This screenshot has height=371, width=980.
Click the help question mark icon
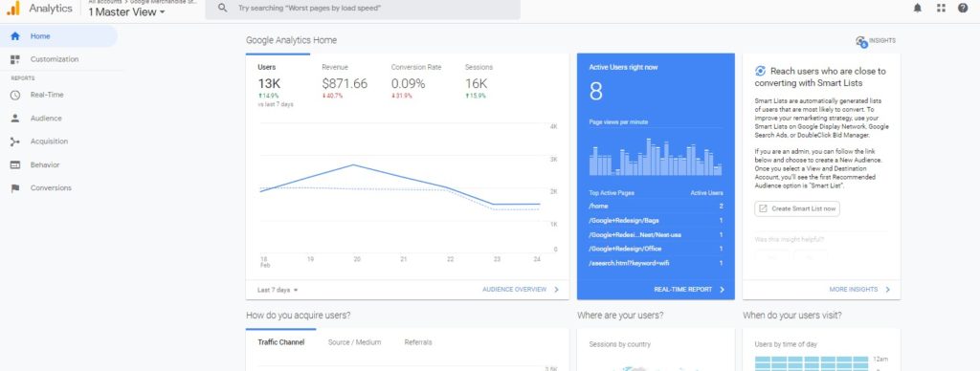tap(963, 8)
